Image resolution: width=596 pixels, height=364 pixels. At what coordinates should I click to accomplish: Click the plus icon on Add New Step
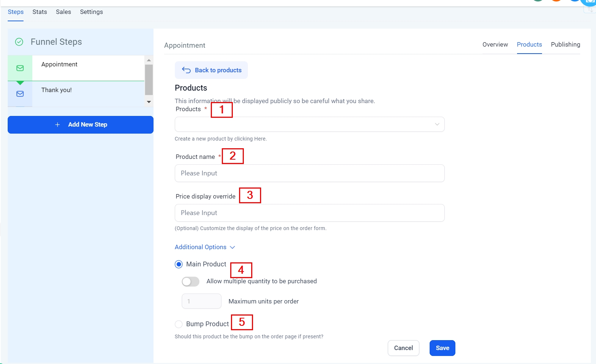tap(58, 125)
